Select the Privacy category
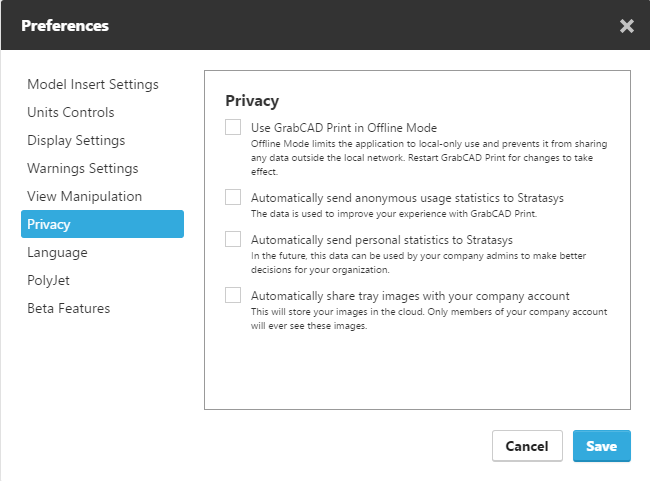This screenshot has width=650, height=481. (x=102, y=224)
